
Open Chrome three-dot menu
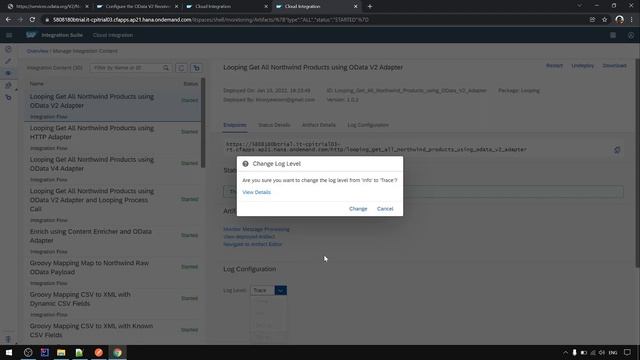coord(632,20)
